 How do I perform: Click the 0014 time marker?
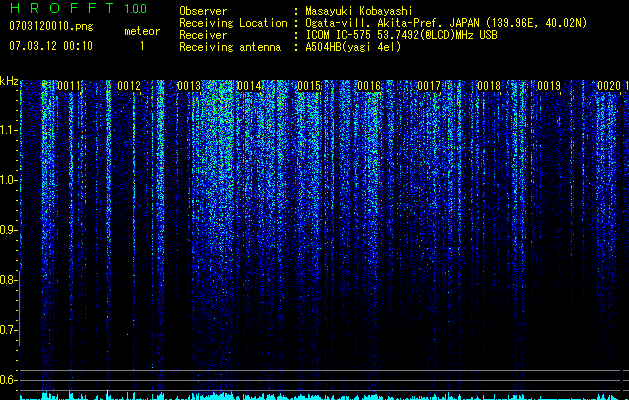[249, 86]
